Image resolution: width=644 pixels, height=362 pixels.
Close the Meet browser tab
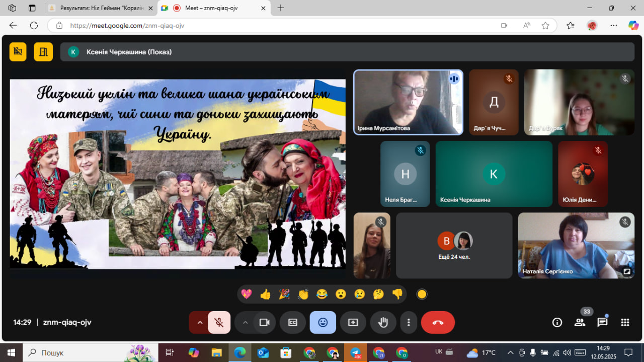click(262, 8)
